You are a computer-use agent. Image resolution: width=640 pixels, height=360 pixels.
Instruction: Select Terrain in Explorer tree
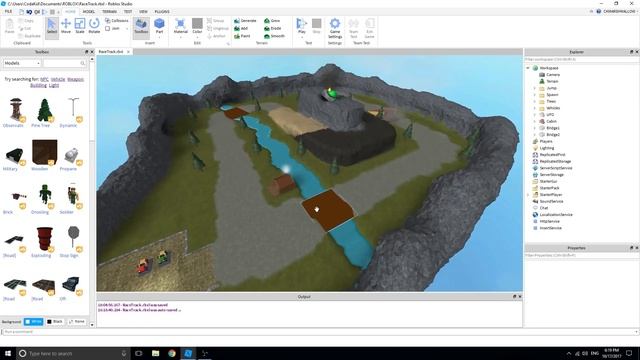click(x=551, y=81)
